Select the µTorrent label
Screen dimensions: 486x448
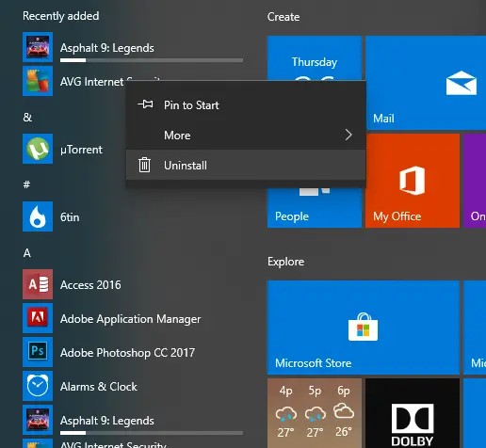[81, 150]
